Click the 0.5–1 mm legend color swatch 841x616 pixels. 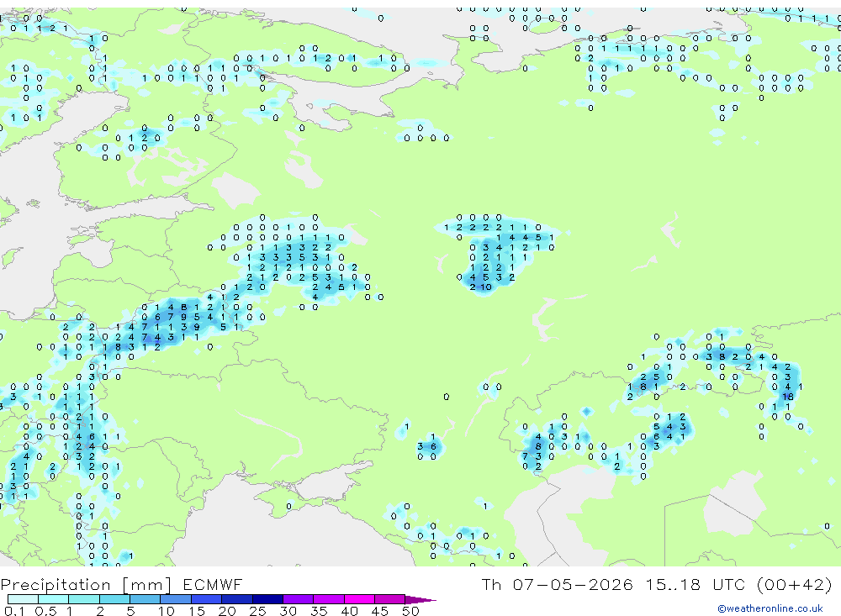click(53, 599)
